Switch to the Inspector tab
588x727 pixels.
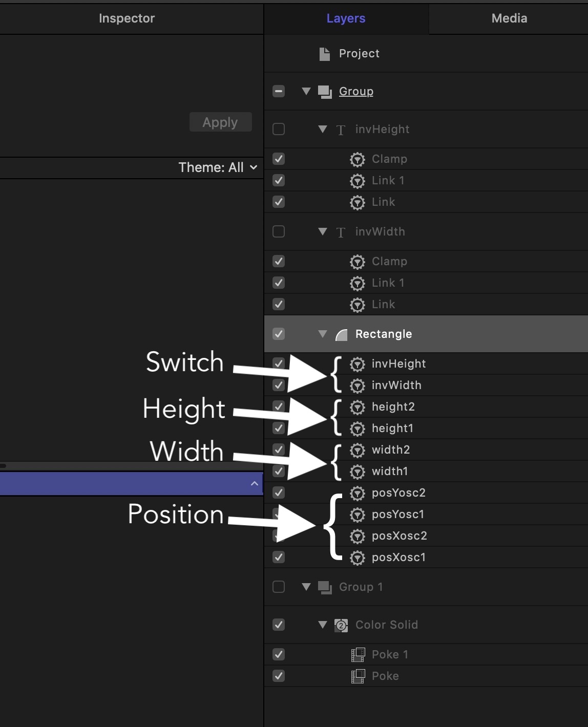(127, 18)
